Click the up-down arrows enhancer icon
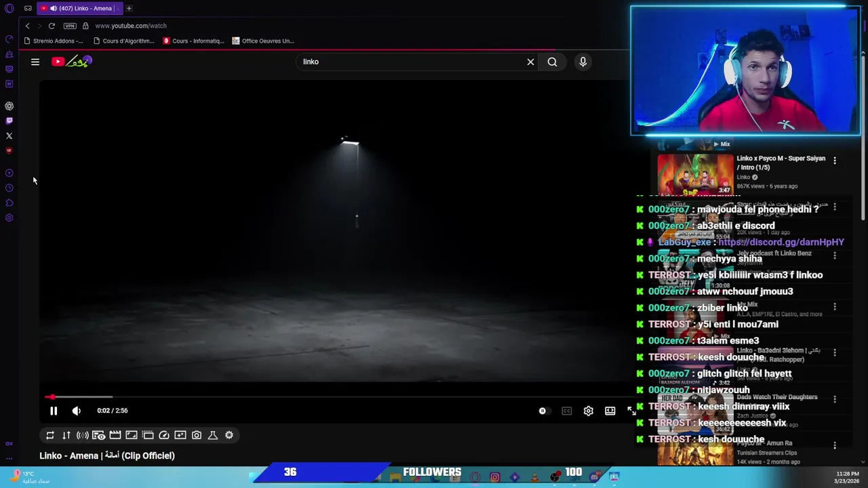The image size is (868, 488). point(66,435)
